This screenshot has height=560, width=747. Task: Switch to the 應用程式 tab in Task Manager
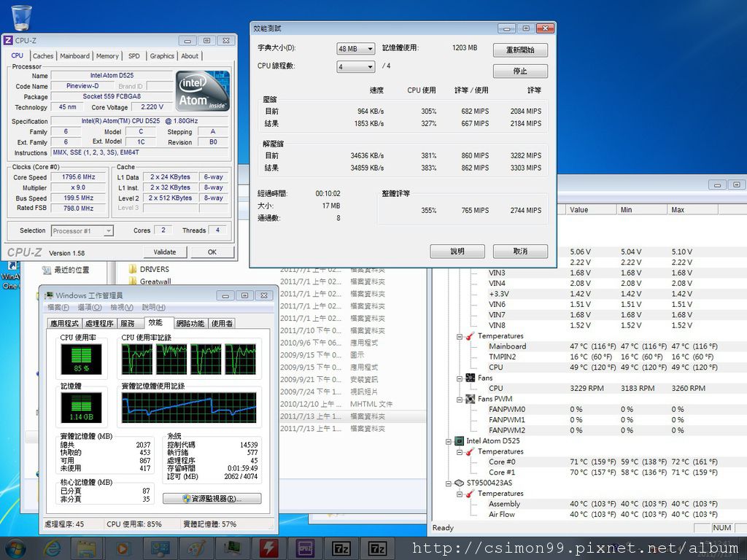tap(64, 323)
